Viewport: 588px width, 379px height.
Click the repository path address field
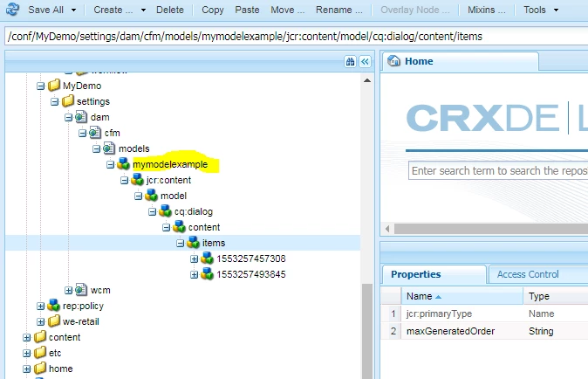click(x=297, y=37)
